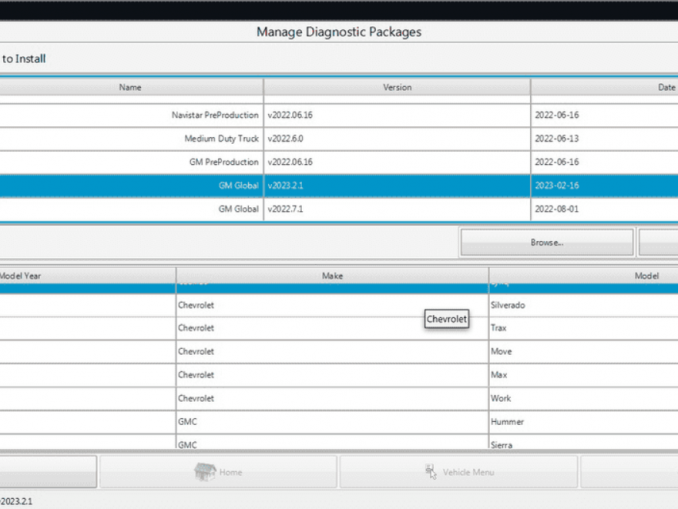Click the Date column header
Viewport: 678px width, 509px height.
click(604, 88)
